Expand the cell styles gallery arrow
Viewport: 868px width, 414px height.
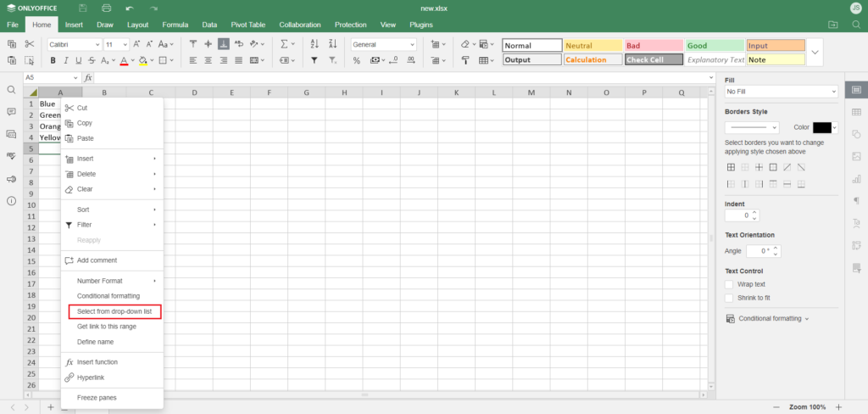point(815,52)
